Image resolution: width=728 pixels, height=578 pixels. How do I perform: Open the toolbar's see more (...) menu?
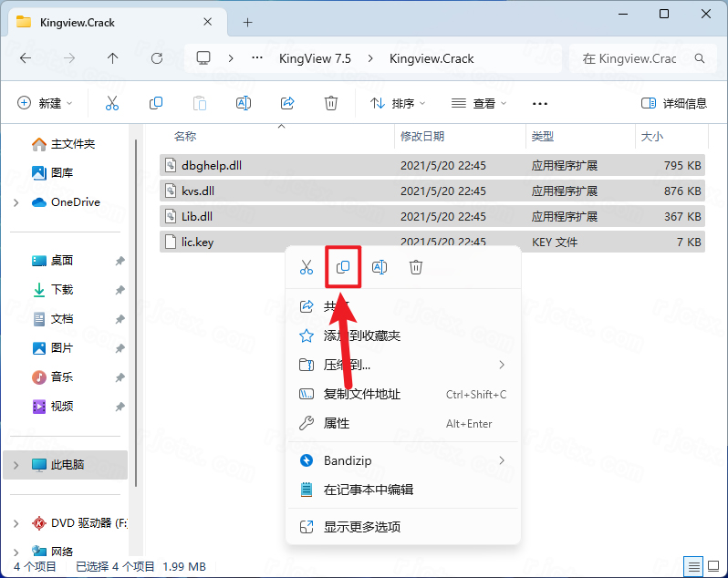(539, 103)
